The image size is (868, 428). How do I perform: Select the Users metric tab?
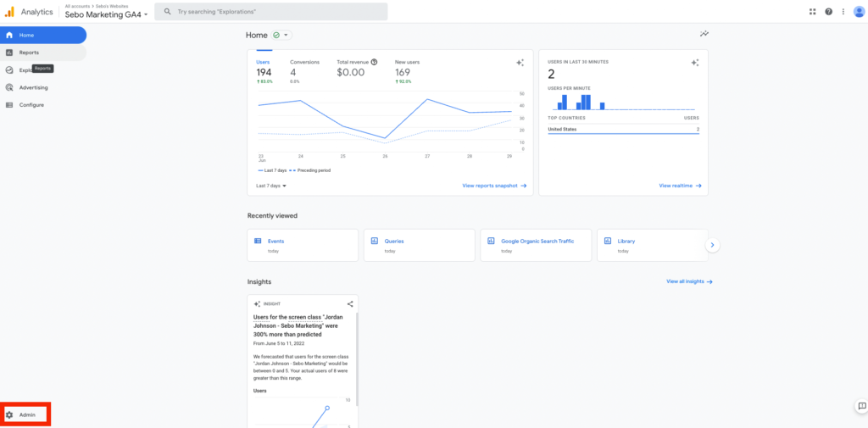(264, 73)
